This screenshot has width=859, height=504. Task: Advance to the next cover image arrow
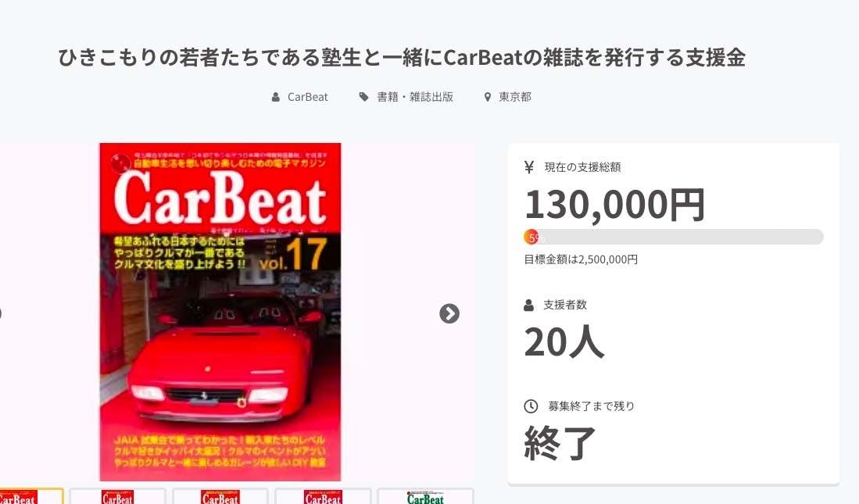449,313
